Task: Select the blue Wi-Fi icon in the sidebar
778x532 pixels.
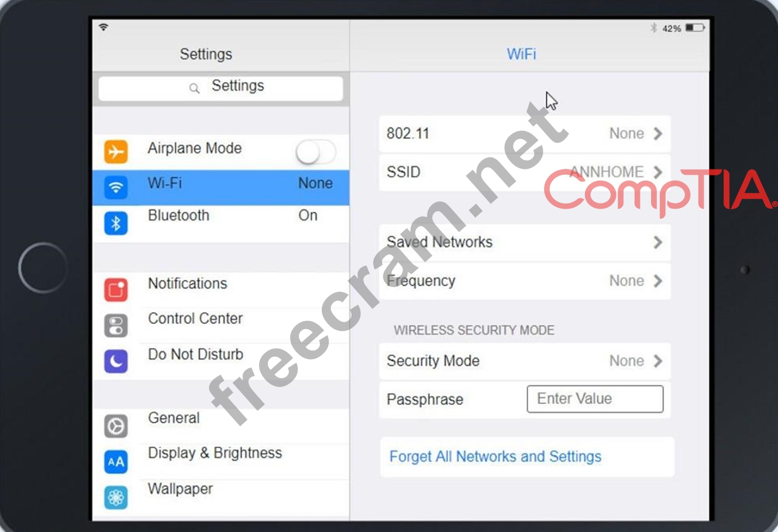Action: coord(116,188)
